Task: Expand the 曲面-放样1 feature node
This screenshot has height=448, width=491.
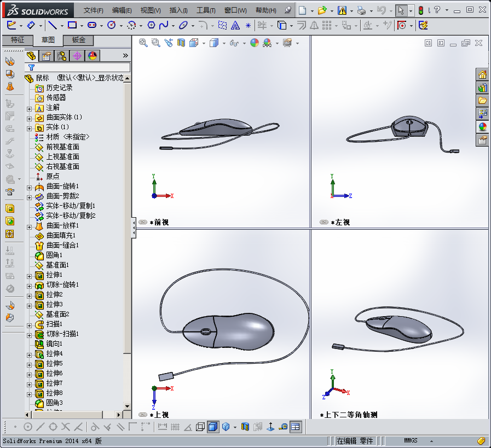Action: (29, 227)
